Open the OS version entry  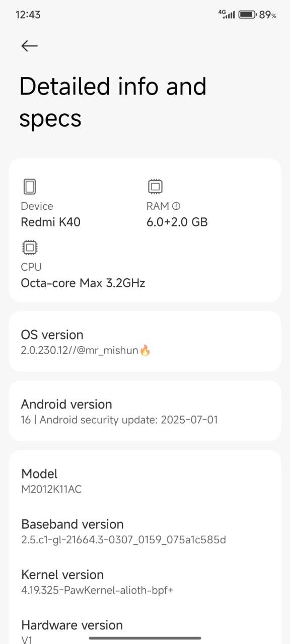145,342
